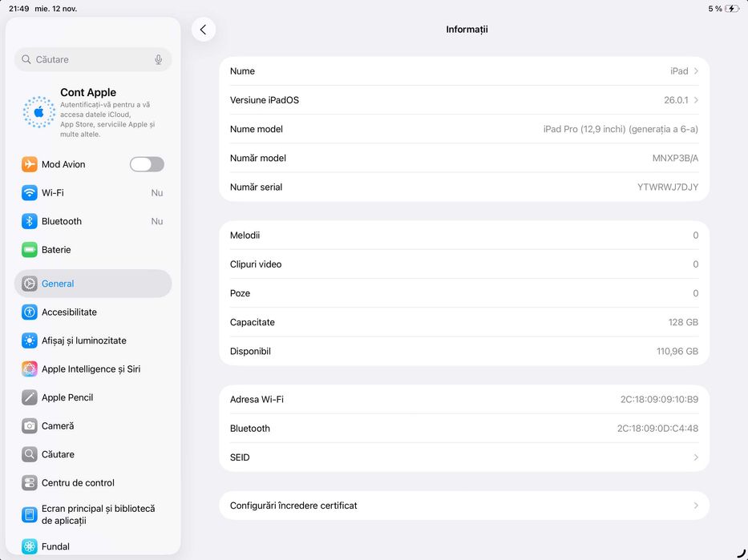
Task: Open Wi-Fi settings in sidebar
Action: coord(93,192)
